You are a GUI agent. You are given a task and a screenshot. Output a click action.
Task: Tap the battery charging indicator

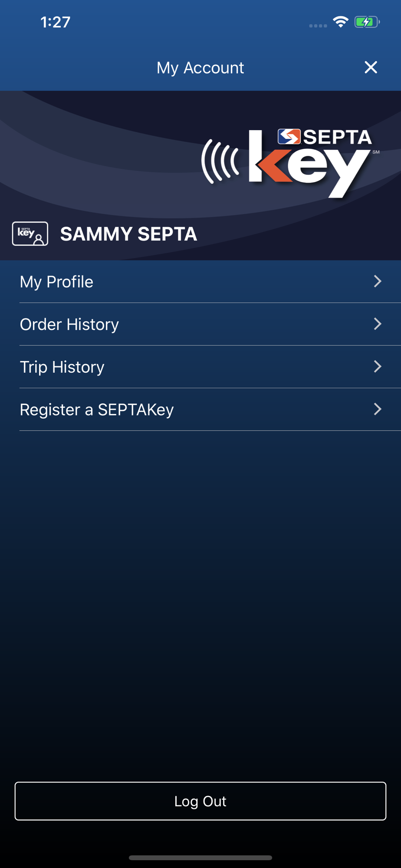pyautogui.click(x=367, y=22)
